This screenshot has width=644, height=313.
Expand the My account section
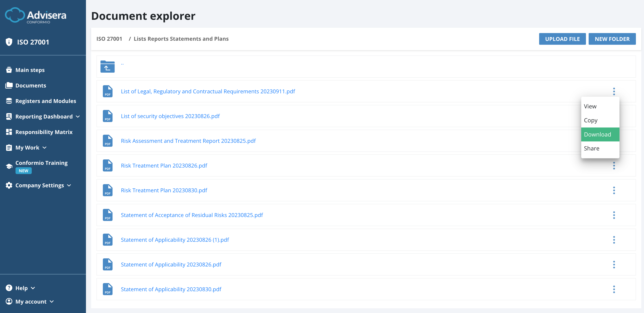coord(52,301)
